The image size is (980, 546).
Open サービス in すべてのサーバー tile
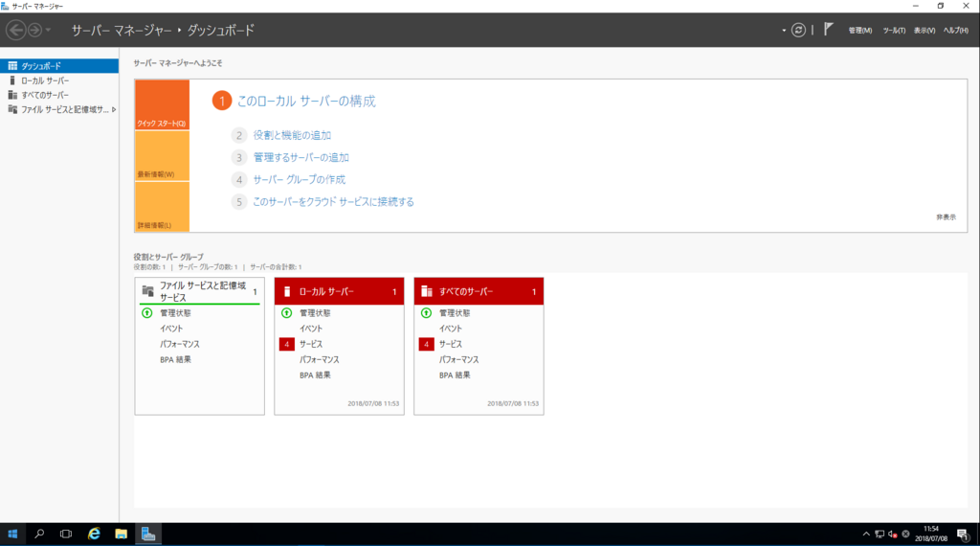tap(451, 344)
